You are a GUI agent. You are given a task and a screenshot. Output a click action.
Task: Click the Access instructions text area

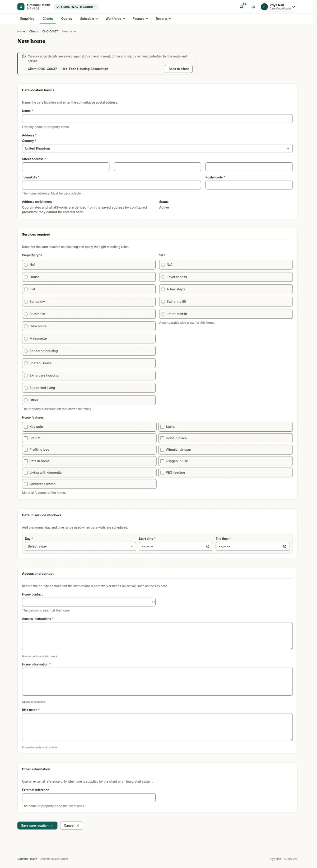[157, 636]
